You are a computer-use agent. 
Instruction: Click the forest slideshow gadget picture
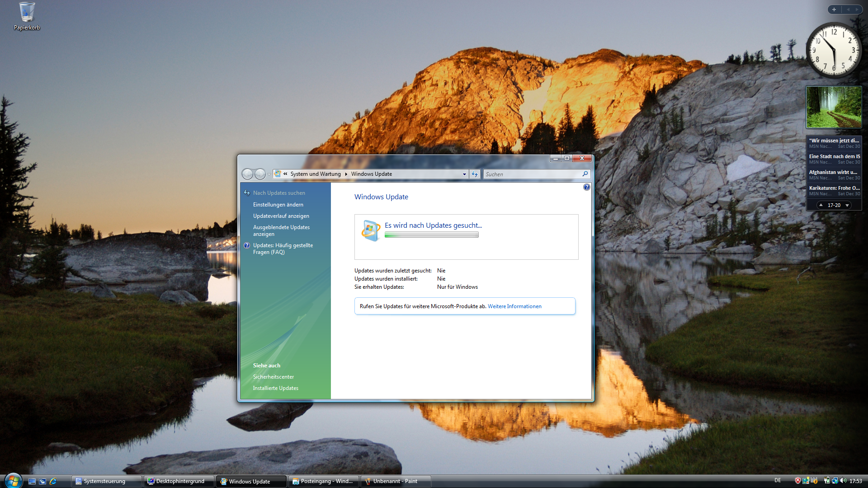tap(834, 107)
